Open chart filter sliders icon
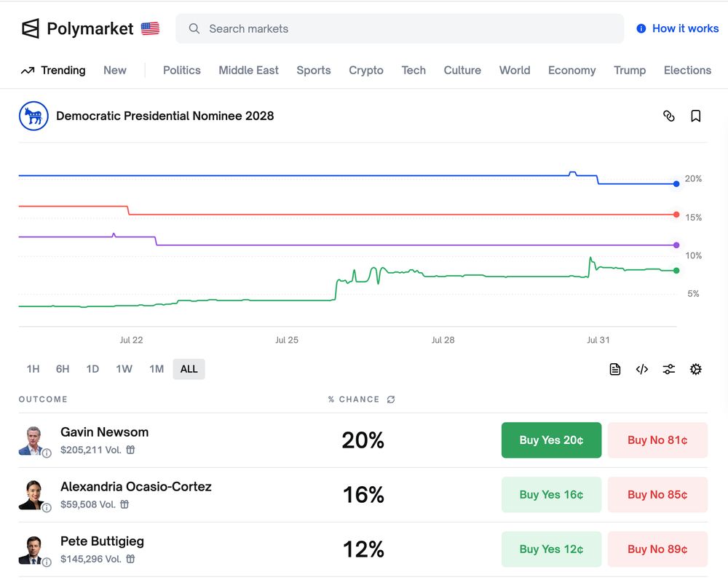This screenshot has height=580, width=728. (668, 370)
